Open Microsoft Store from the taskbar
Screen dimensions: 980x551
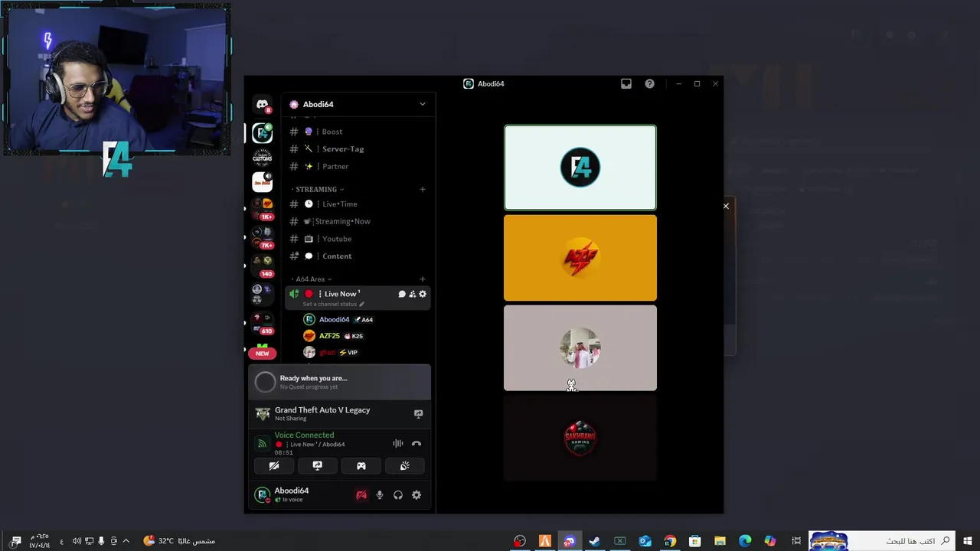click(x=694, y=541)
